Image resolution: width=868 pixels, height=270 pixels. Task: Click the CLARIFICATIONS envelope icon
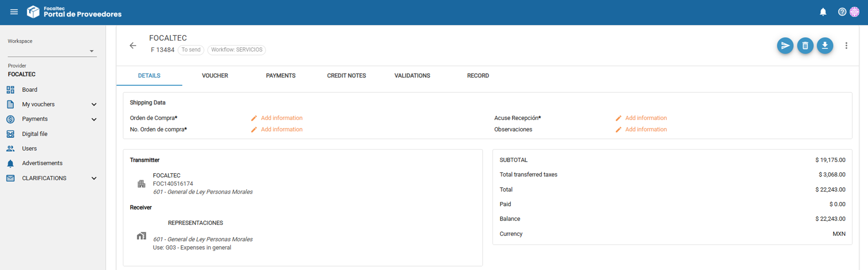(10, 178)
